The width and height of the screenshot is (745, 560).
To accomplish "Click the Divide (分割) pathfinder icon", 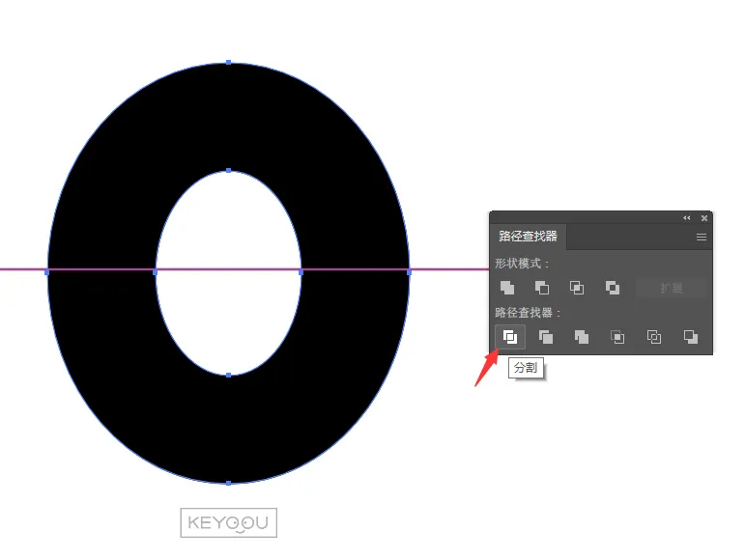I will (x=509, y=337).
